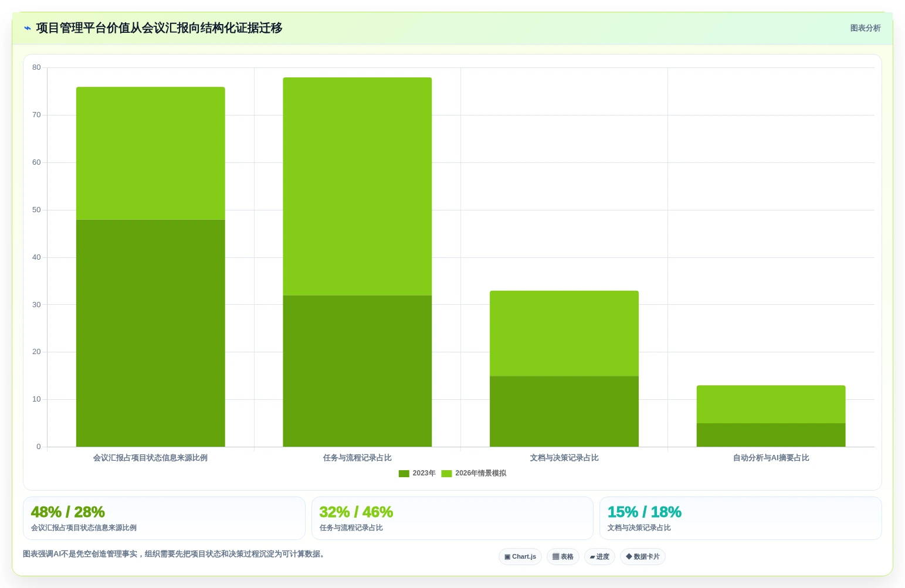Click the 48% / 28% stat card value
Viewport: 905px width, 588px height.
coord(68,512)
